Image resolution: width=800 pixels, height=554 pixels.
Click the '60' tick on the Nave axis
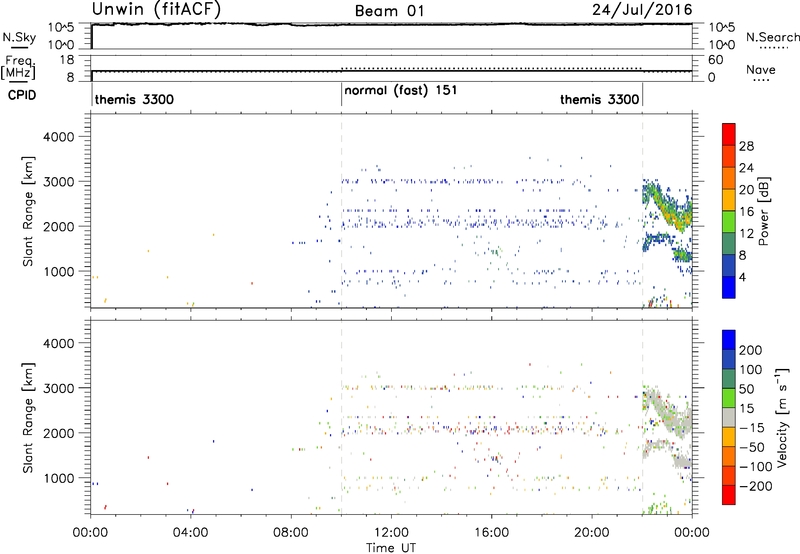[715, 60]
